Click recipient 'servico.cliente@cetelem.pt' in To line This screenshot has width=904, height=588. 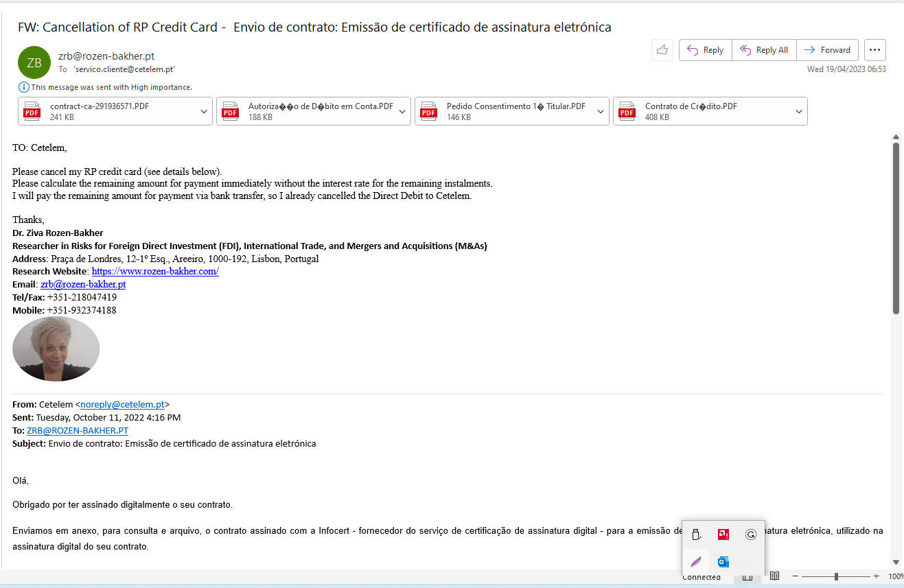[124, 69]
